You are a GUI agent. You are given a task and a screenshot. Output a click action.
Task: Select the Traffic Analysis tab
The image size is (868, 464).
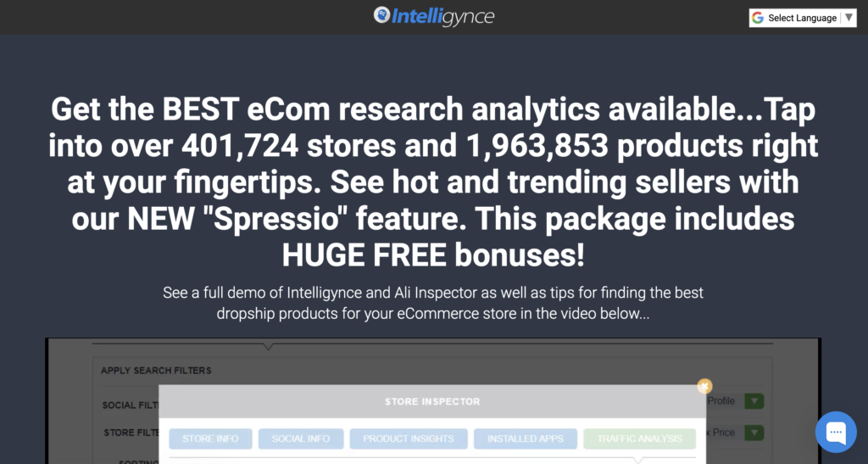tap(639, 439)
